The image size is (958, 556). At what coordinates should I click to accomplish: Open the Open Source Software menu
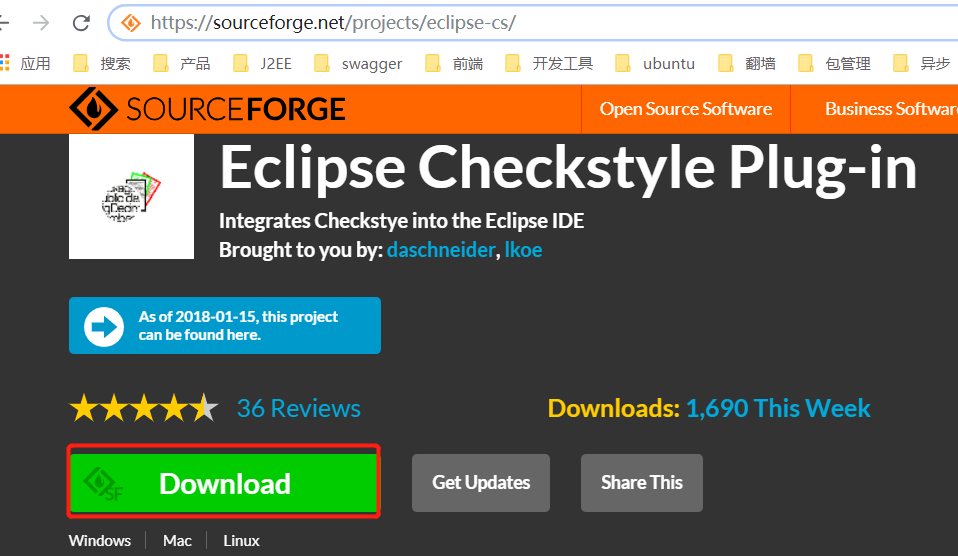coord(686,109)
